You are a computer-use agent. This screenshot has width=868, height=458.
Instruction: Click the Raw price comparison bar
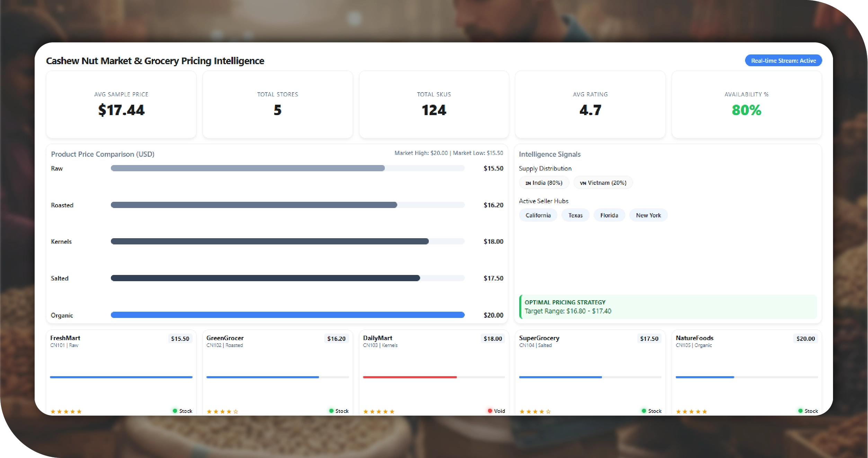point(248,168)
